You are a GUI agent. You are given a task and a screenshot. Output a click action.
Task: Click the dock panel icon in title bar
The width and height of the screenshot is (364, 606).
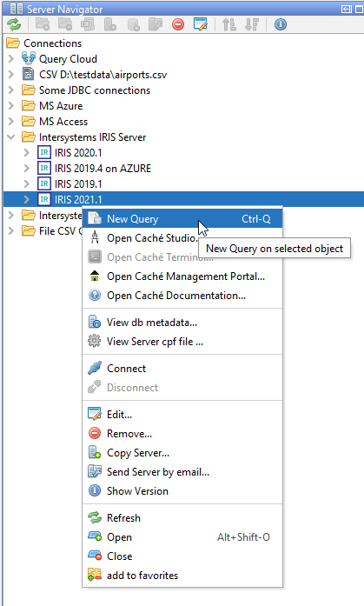[346, 9]
